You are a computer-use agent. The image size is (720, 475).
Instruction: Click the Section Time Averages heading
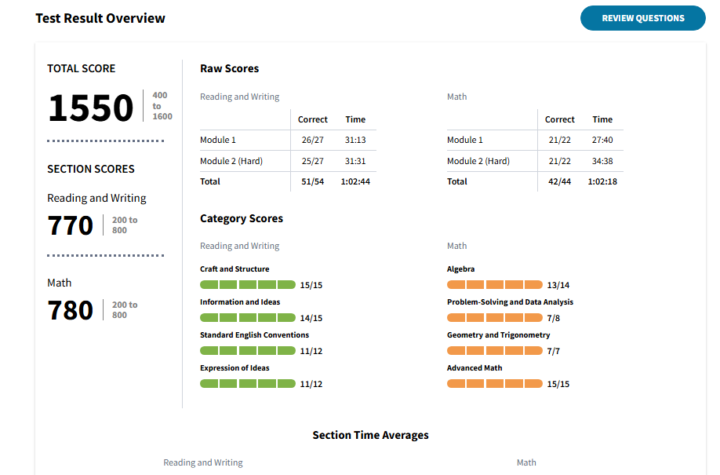[370, 435]
